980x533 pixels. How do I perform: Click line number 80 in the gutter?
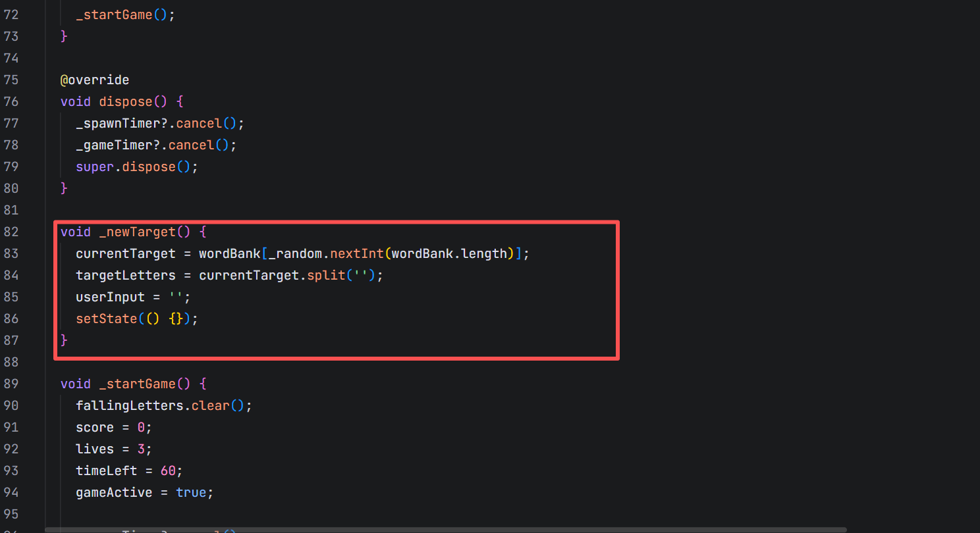(11, 188)
